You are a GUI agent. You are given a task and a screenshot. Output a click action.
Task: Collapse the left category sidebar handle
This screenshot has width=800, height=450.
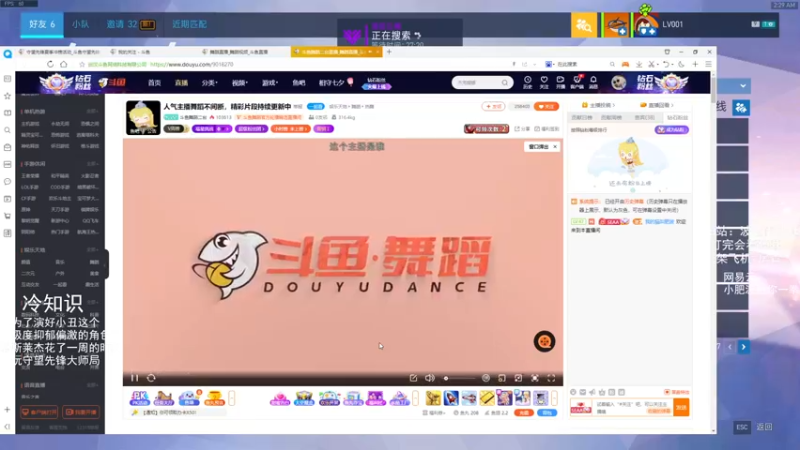coord(106,264)
